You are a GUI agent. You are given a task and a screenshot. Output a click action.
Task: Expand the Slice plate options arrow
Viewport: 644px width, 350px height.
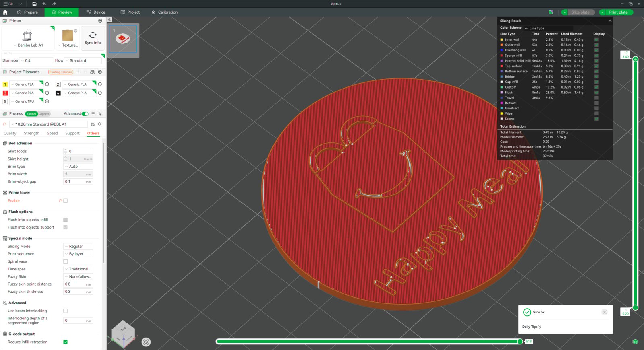[564, 12]
